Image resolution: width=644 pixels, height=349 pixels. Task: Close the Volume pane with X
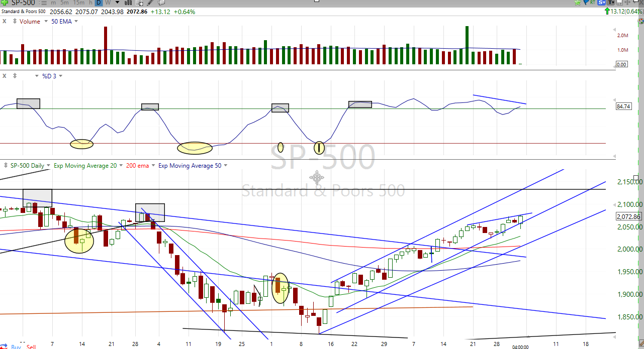pyautogui.click(x=4, y=21)
